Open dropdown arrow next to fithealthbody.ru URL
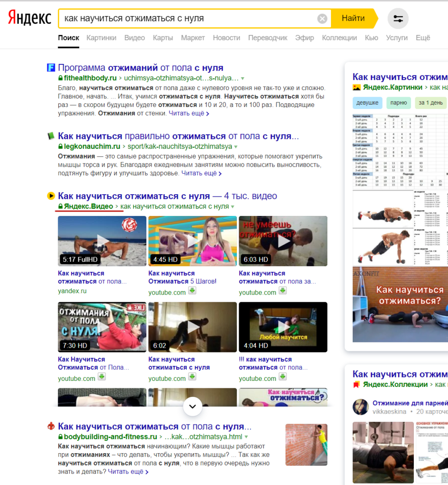 coord(242,78)
